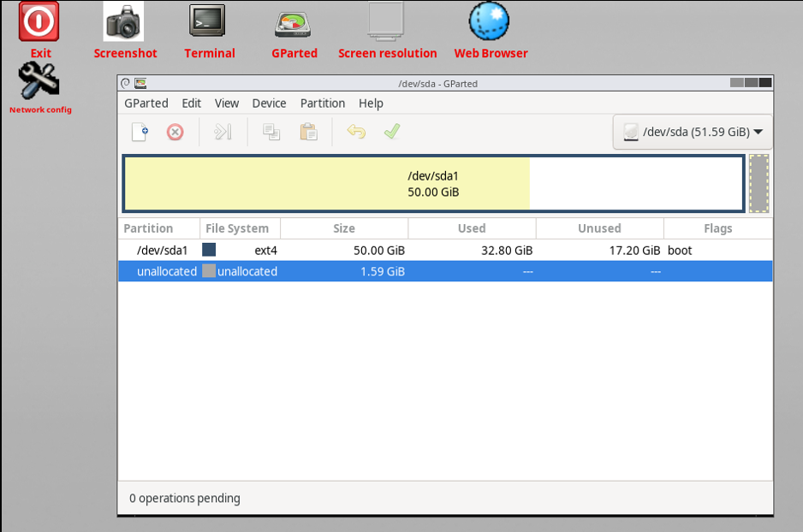This screenshot has width=803, height=532.
Task: Click New partition toolbar icon
Action: pos(140,132)
